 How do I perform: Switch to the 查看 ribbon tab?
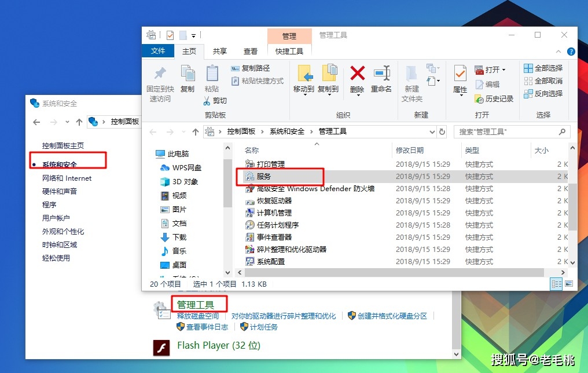(250, 50)
